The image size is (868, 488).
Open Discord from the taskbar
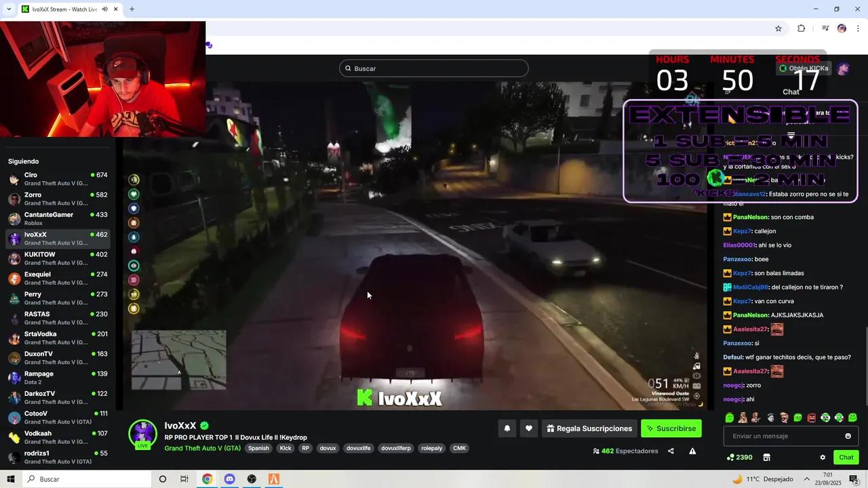click(229, 479)
